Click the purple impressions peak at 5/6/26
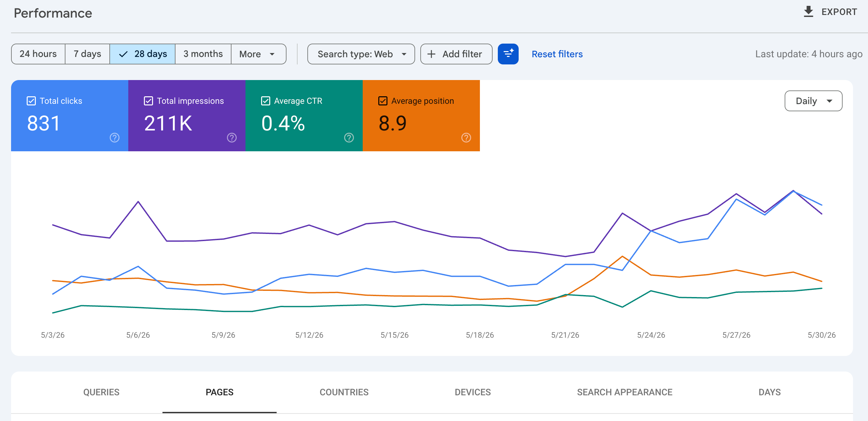This screenshot has width=868, height=421. click(138, 201)
